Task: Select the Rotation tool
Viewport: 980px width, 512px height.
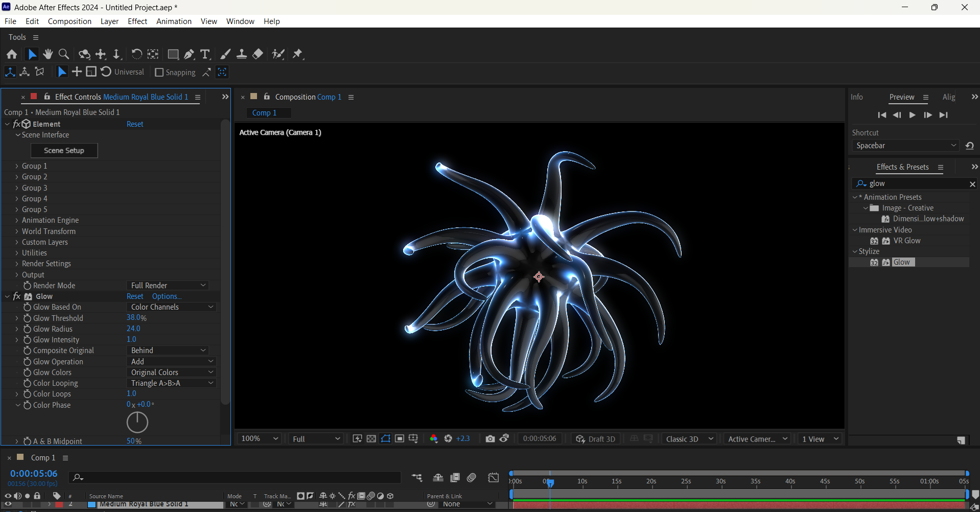Action: click(x=136, y=54)
